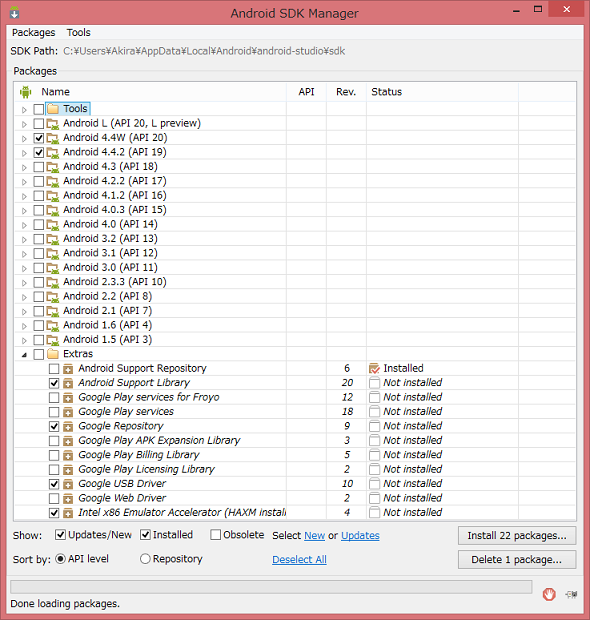Check the Google Play services checkbox
Viewport: 590px width, 620px height.
click(x=54, y=412)
